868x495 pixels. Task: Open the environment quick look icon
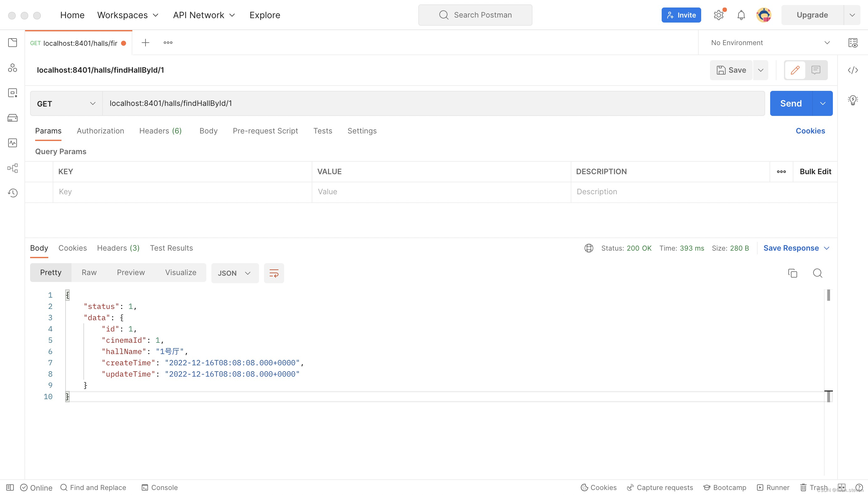coord(853,43)
